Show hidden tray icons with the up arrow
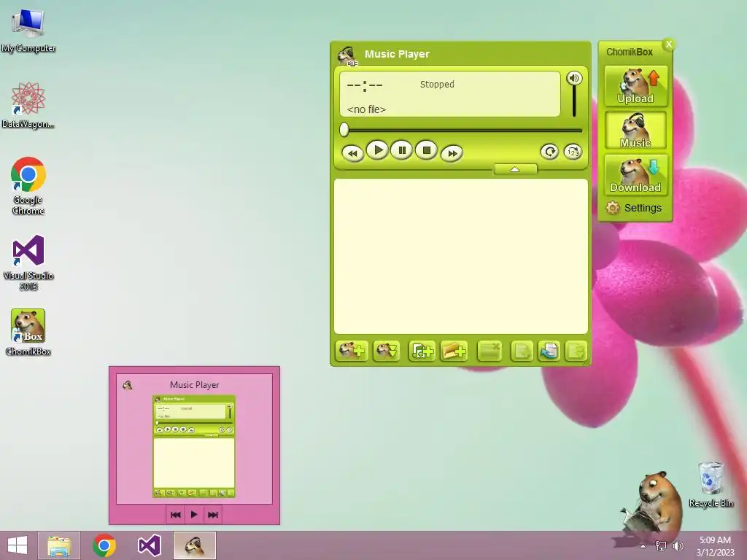Image resolution: width=747 pixels, height=560 pixels. pyautogui.click(x=643, y=545)
